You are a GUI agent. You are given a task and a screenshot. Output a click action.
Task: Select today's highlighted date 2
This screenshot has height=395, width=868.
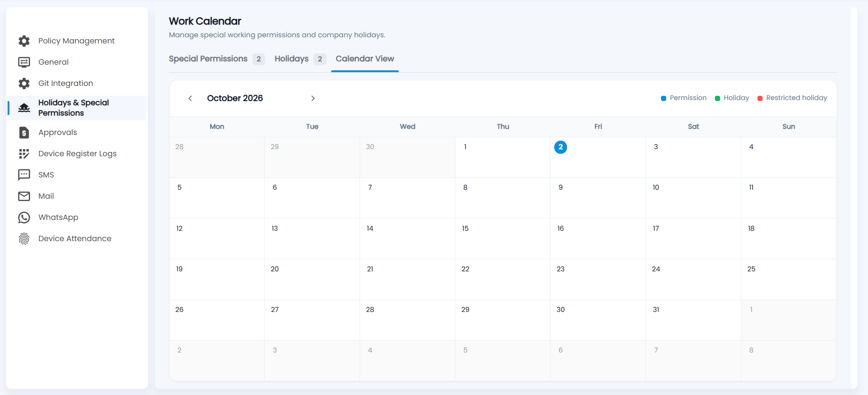(560, 147)
